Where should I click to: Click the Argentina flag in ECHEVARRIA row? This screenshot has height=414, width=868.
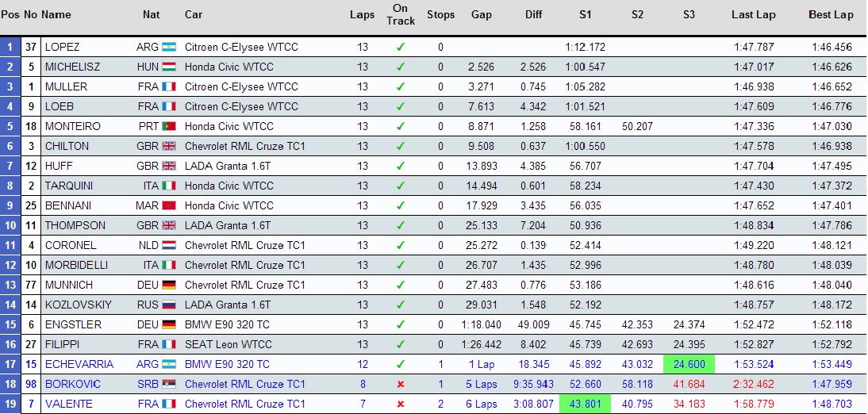coord(169,365)
